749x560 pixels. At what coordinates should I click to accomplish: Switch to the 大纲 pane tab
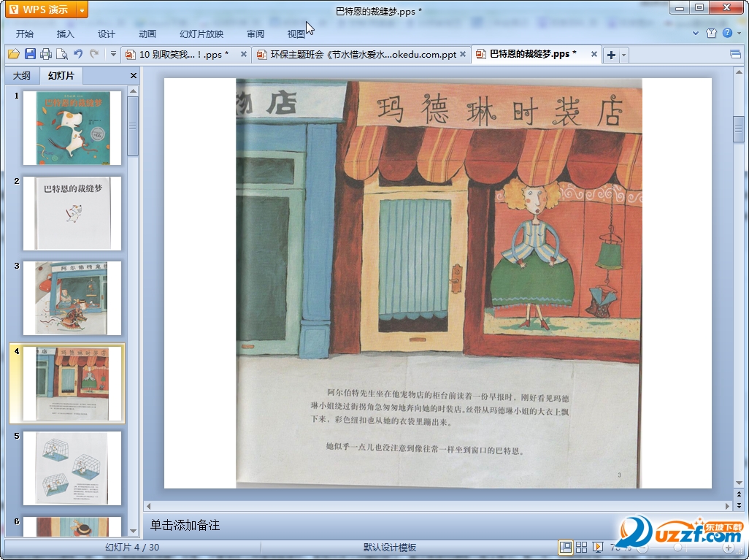(x=22, y=75)
